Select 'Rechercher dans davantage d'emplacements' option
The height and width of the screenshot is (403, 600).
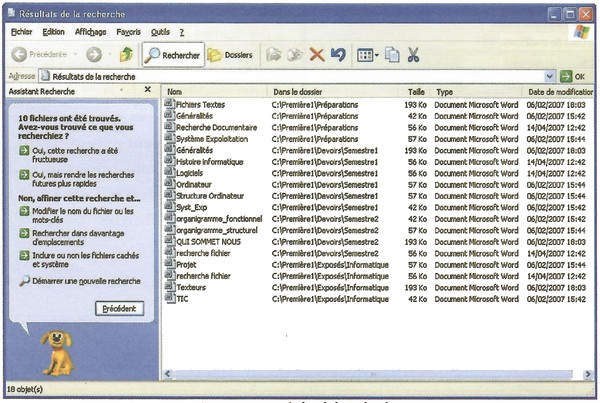83,238
